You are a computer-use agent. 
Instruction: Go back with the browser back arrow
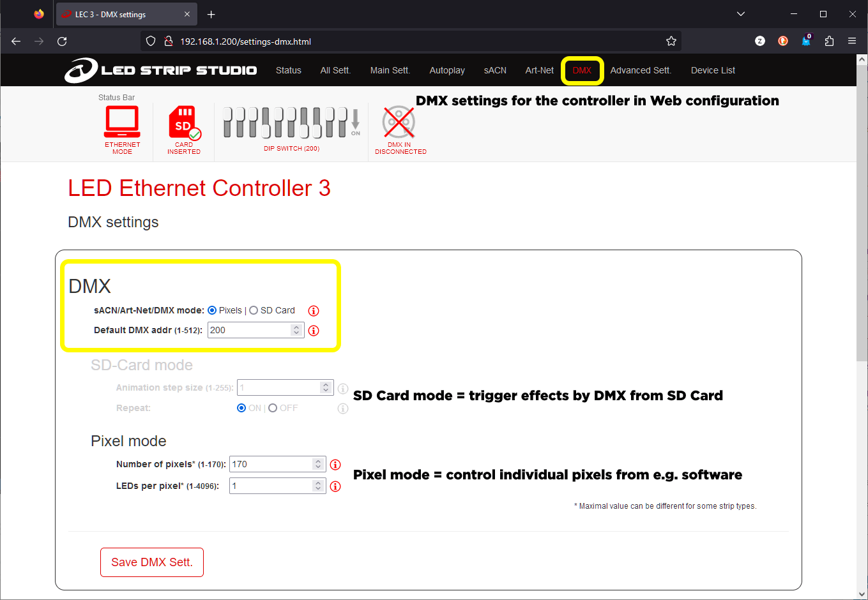point(16,41)
